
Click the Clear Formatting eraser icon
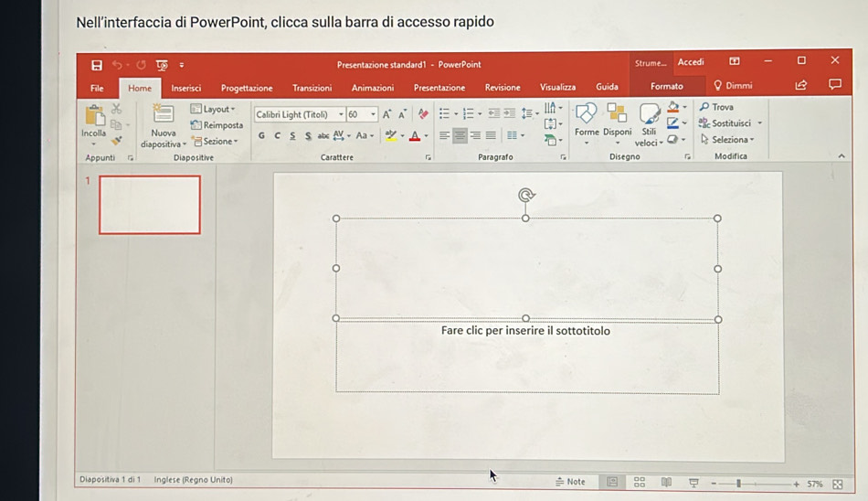coord(422,114)
